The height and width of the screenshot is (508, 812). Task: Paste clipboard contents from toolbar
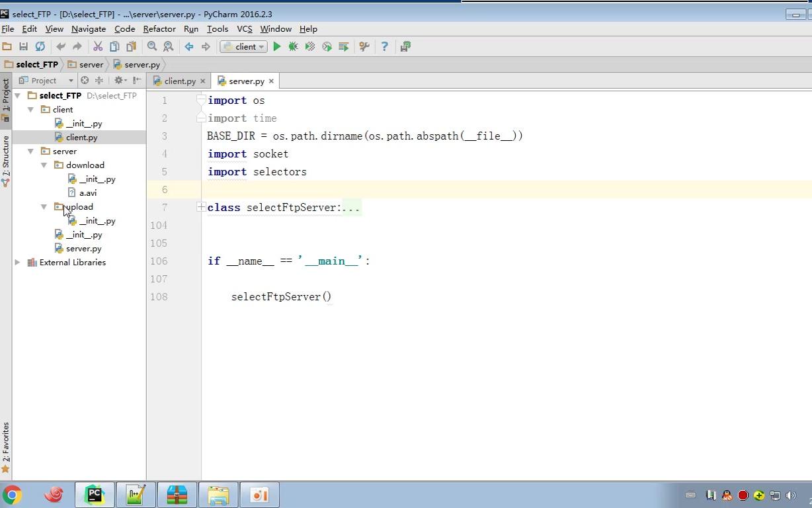130,46
